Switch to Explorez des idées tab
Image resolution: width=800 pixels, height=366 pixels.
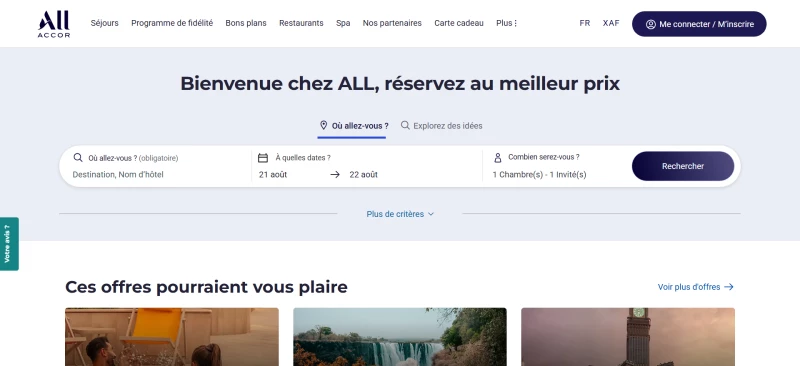(x=441, y=126)
